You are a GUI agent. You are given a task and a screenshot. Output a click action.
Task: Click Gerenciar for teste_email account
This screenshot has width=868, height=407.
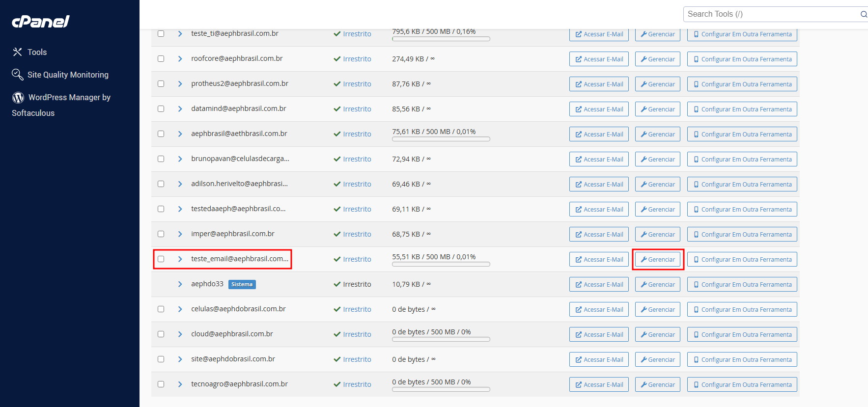click(x=658, y=259)
